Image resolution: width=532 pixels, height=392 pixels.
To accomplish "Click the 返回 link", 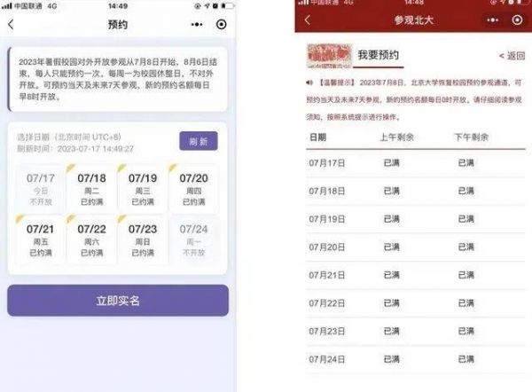I will [x=512, y=56].
